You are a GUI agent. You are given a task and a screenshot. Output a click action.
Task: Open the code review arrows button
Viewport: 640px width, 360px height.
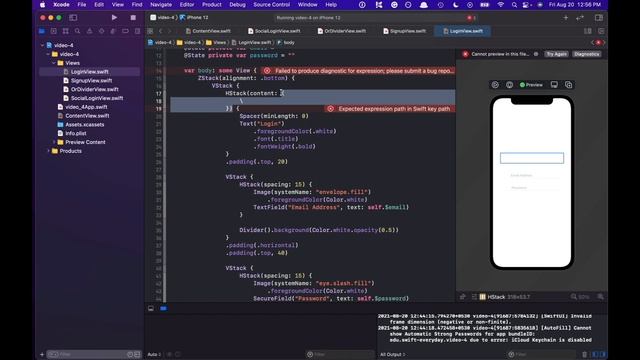tap(580, 18)
